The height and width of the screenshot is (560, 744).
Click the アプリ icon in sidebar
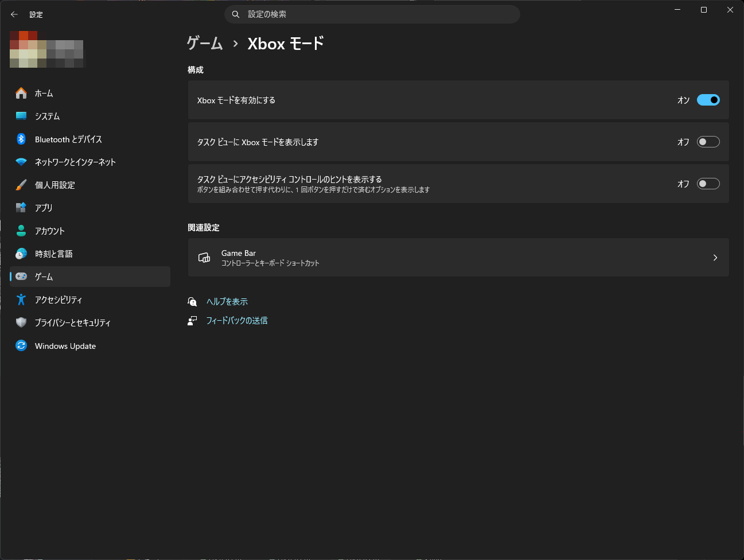pyautogui.click(x=21, y=208)
